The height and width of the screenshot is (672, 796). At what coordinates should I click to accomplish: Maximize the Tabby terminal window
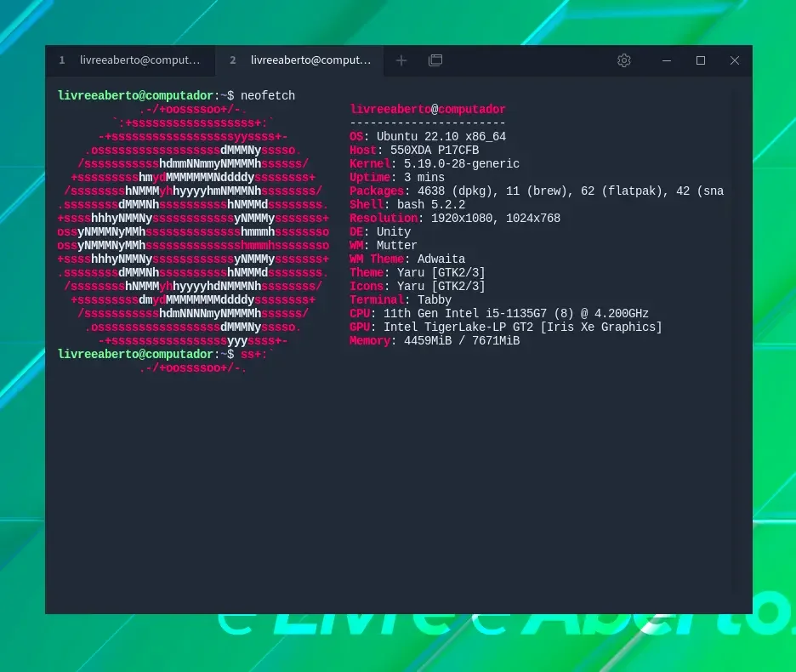[701, 60]
